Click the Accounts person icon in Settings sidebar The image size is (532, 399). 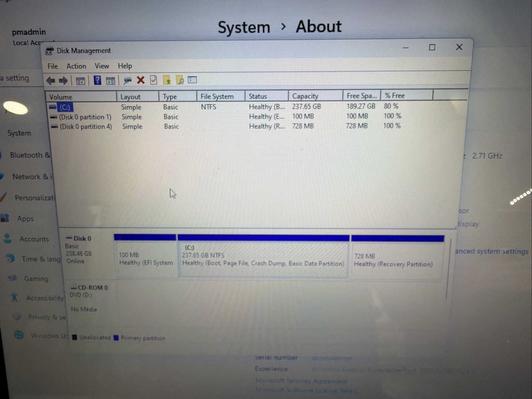tap(7, 238)
